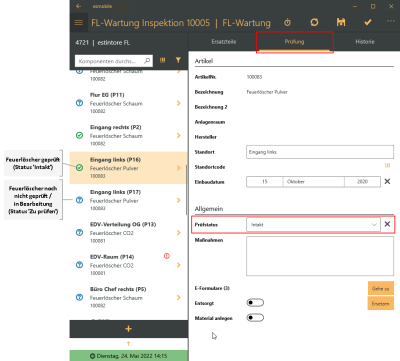Toggle the Material anlegen switch
The height and width of the screenshot is (361, 400).
(255, 318)
